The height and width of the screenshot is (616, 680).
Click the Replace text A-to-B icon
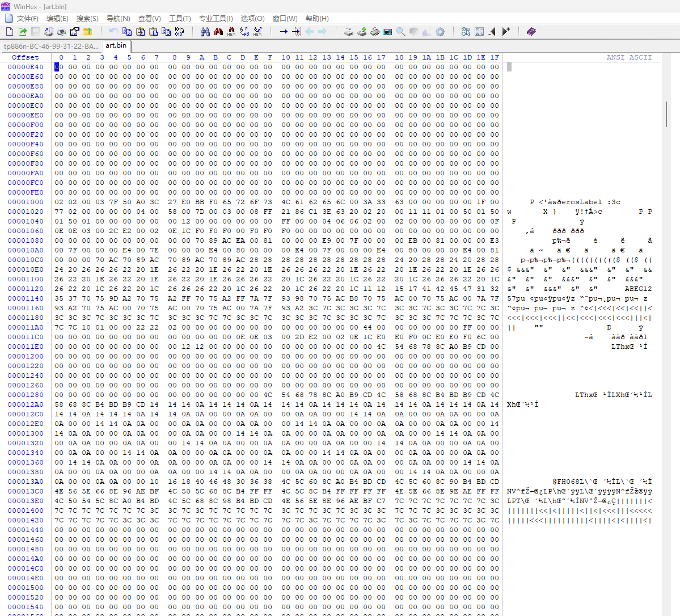(x=244, y=32)
